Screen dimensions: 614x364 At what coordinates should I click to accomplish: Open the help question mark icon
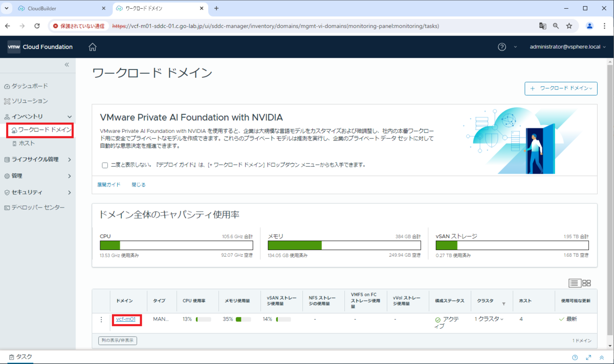[502, 47]
